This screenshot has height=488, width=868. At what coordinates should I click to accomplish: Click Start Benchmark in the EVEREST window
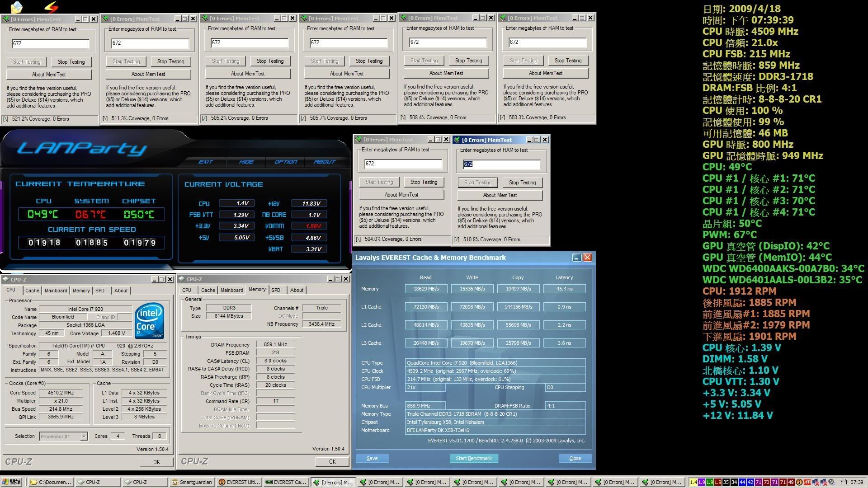[474, 458]
